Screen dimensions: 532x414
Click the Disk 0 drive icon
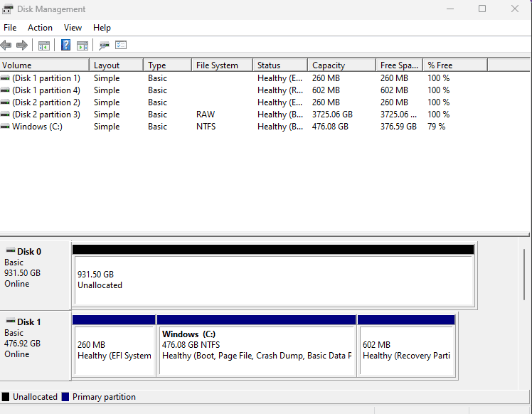click(x=11, y=251)
